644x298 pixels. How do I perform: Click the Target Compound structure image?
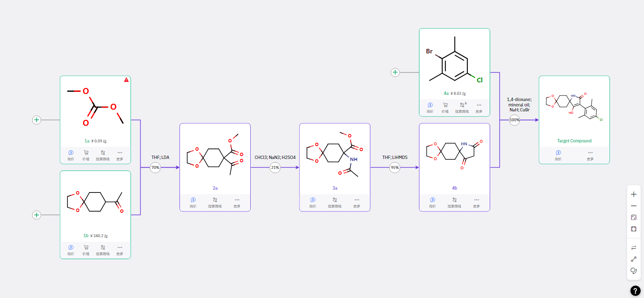tap(574, 106)
